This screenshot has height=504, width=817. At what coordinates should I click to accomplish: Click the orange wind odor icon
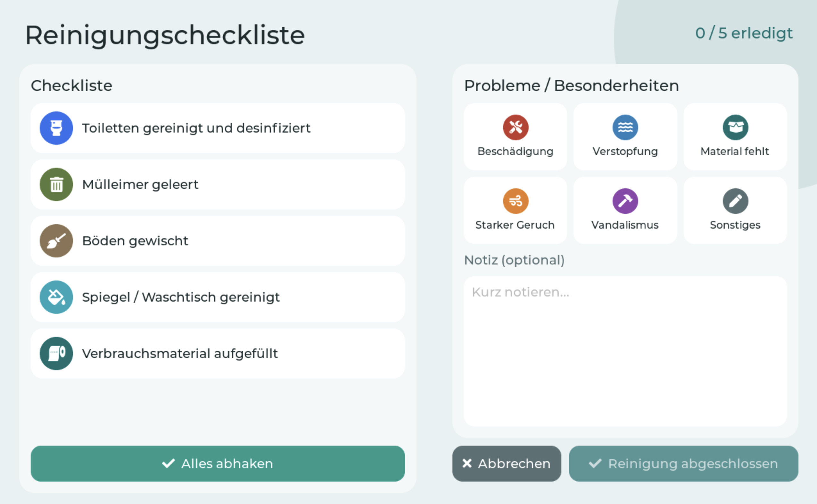(516, 201)
